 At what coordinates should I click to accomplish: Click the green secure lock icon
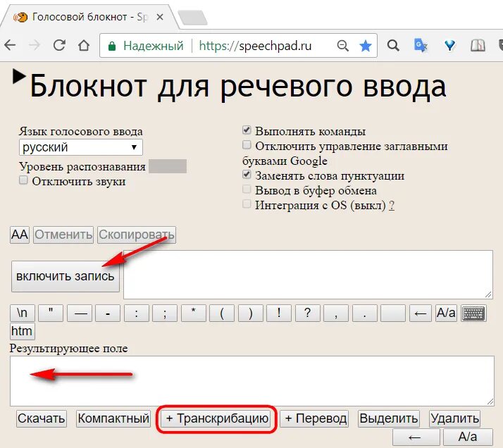coord(111,46)
